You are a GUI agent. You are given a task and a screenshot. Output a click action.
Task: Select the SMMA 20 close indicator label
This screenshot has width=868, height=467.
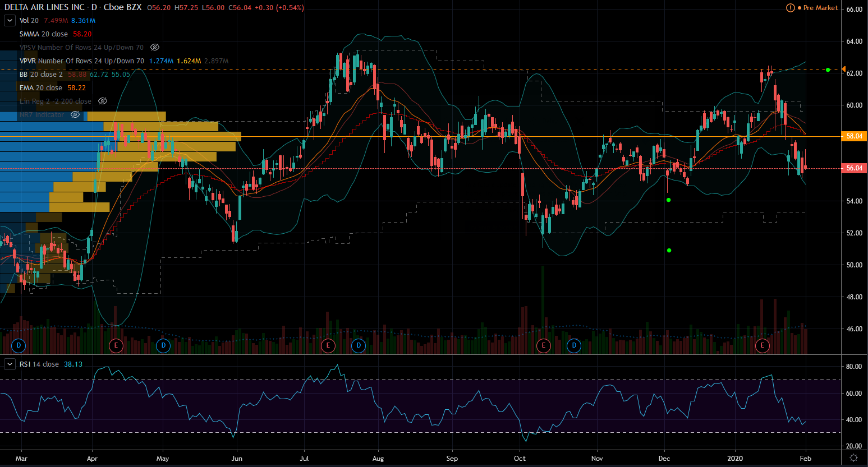point(43,34)
